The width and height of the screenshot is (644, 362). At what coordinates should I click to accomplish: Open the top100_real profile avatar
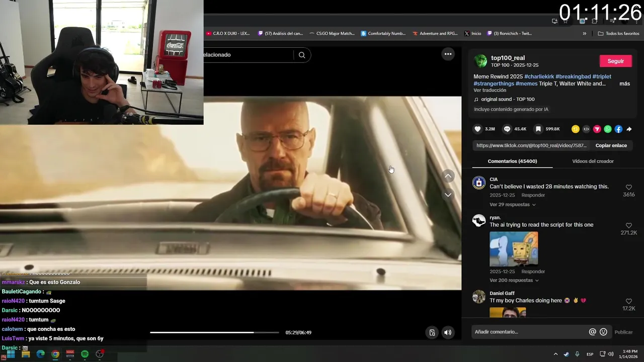pyautogui.click(x=480, y=61)
